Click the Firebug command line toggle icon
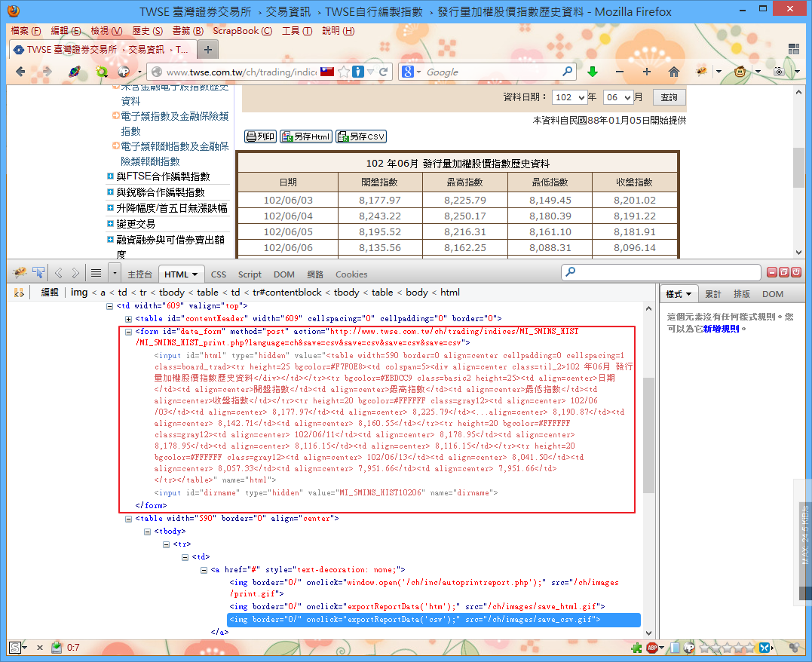The image size is (812, 662). (x=96, y=273)
